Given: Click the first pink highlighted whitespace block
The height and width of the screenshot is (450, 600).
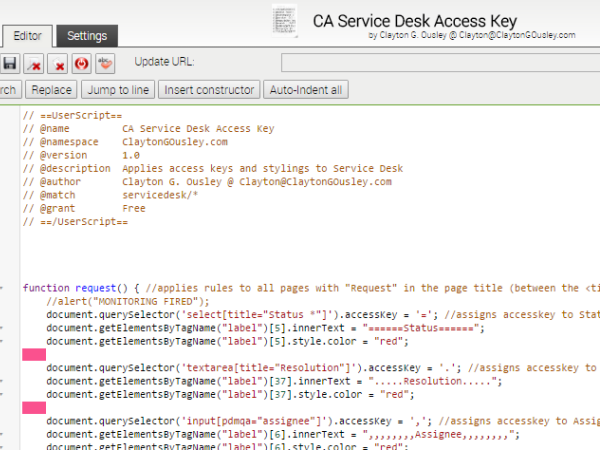Looking at the screenshot, I should [34, 355].
